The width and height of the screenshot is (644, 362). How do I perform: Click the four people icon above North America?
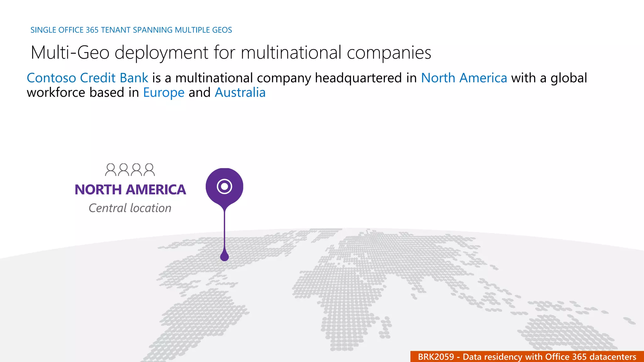click(130, 170)
